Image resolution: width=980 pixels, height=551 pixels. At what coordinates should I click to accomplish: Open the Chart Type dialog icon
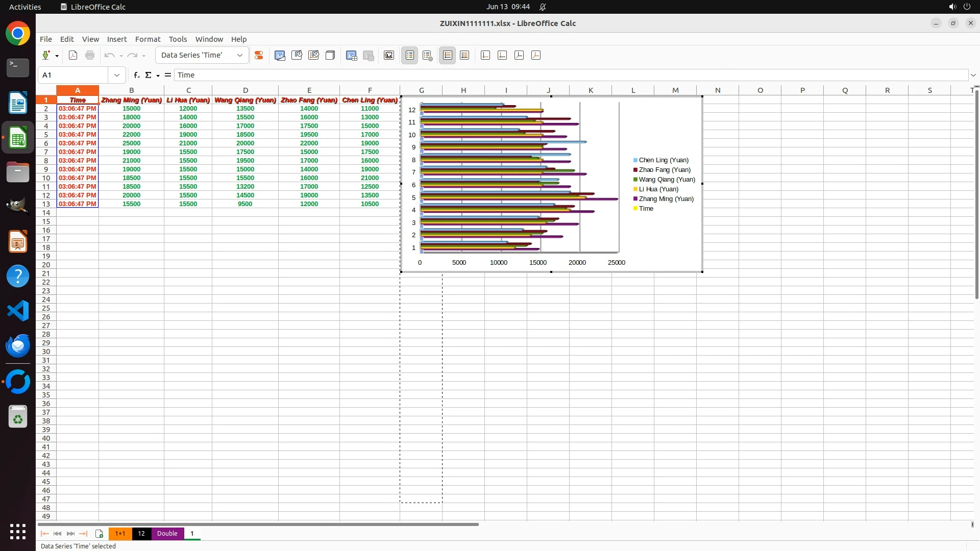click(x=280, y=55)
